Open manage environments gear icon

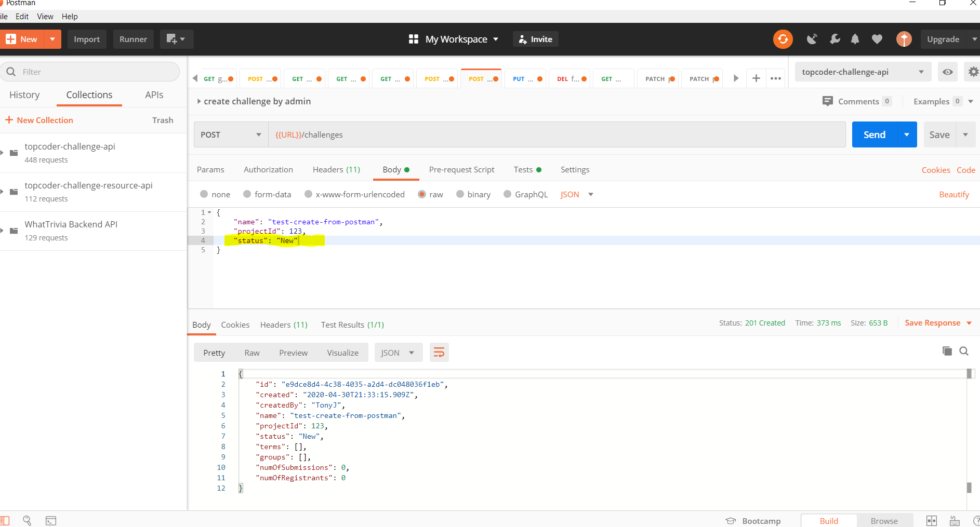[973, 72]
